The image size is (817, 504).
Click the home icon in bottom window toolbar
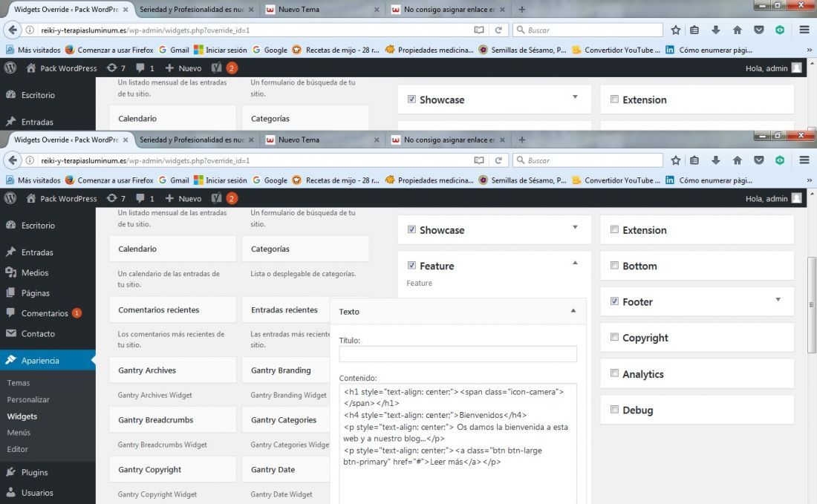tap(738, 160)
